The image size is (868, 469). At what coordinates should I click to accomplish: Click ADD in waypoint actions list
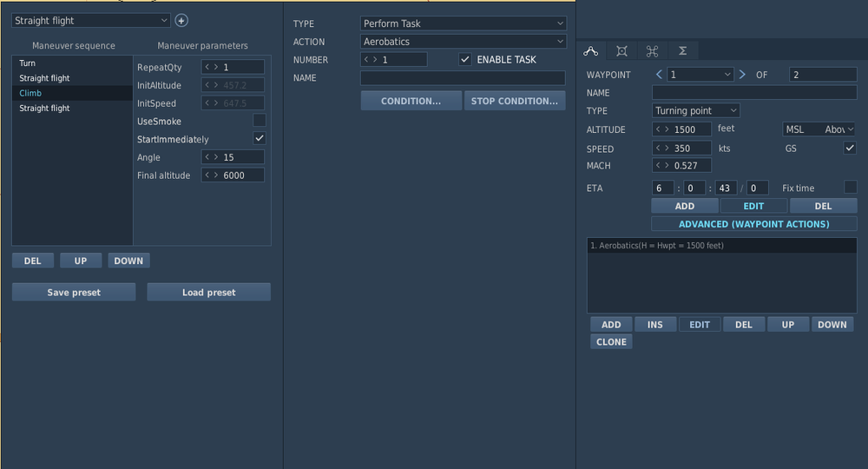pos(611,325)
